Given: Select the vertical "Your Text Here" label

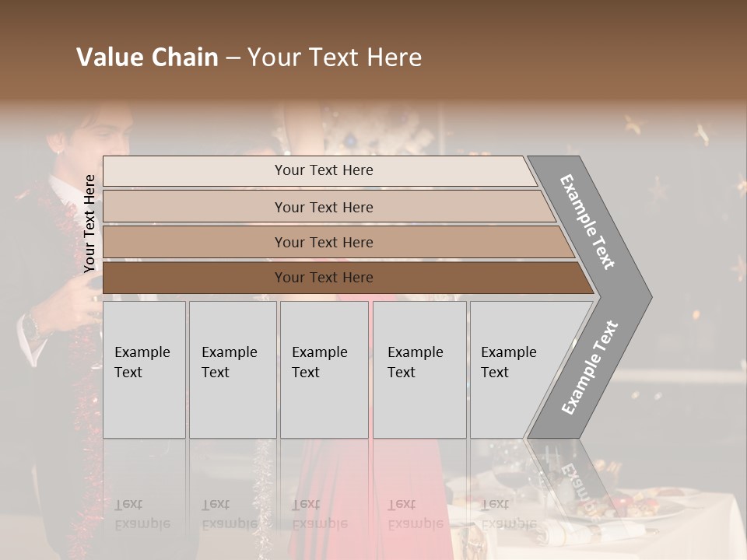Looking at the screenshot, I should coord(89,223).
